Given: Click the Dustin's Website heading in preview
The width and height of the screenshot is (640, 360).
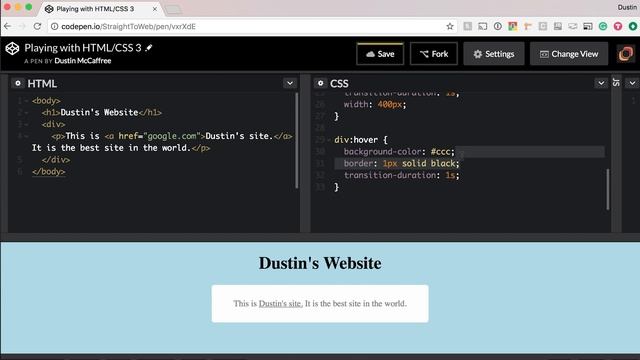Looking at the screenshot, I should (320, 263).
